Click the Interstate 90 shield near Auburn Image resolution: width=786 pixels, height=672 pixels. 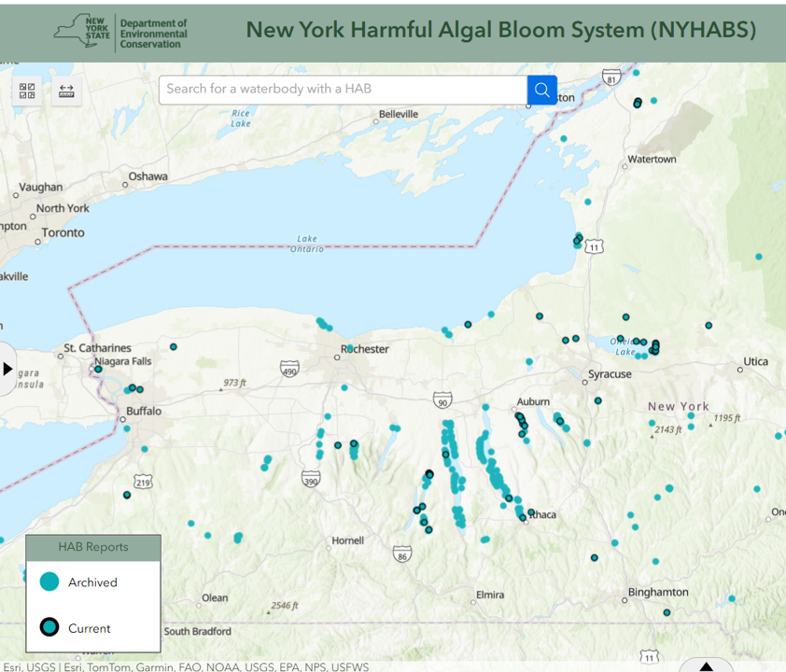click(442, 400)
